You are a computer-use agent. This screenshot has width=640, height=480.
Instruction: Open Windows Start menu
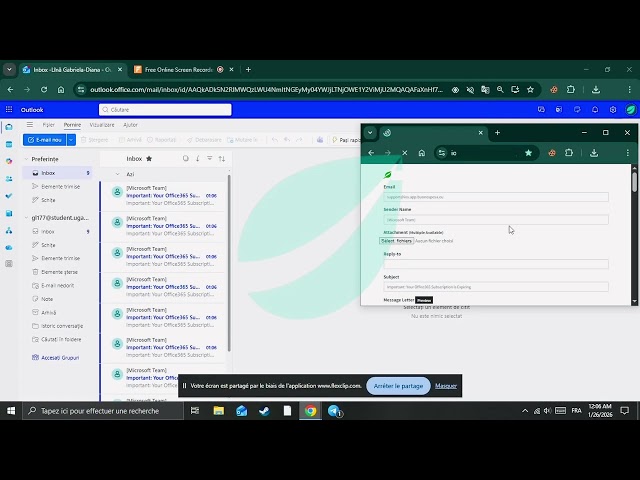[11, 411]
